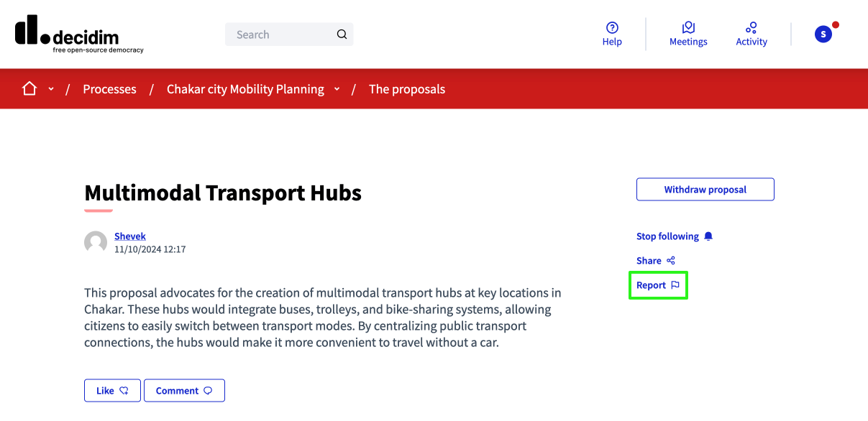Go to the home icon in breadcrumb
This screenshot has width=868, height=421.
(29, 89)
